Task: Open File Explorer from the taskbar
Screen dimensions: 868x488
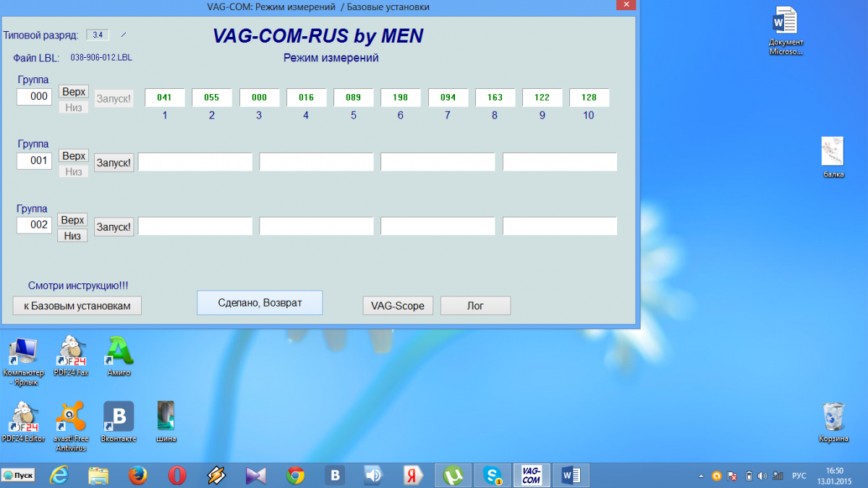Action: [x=98, y=475]
